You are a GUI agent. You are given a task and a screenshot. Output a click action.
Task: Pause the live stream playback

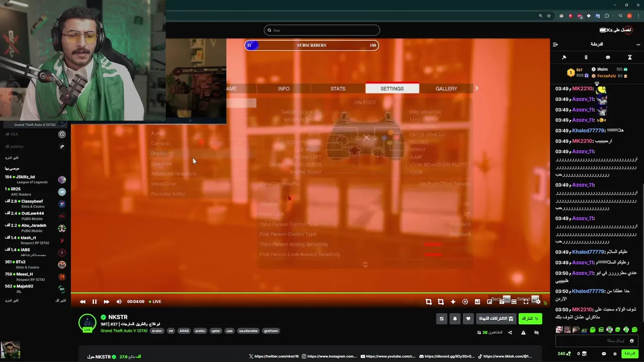pos(94,302)
